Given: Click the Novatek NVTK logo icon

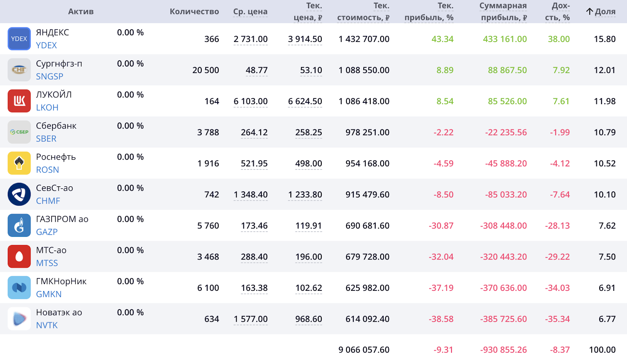Looking at the screenshot, I should 19,319.
